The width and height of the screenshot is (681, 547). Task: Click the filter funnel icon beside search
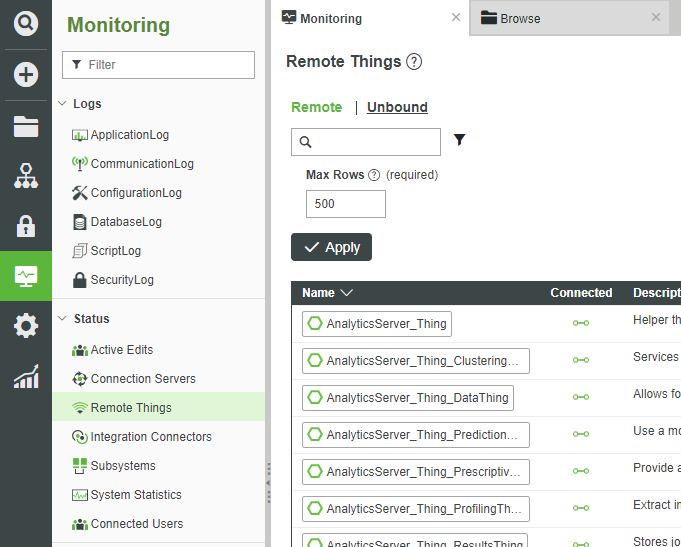460,141
